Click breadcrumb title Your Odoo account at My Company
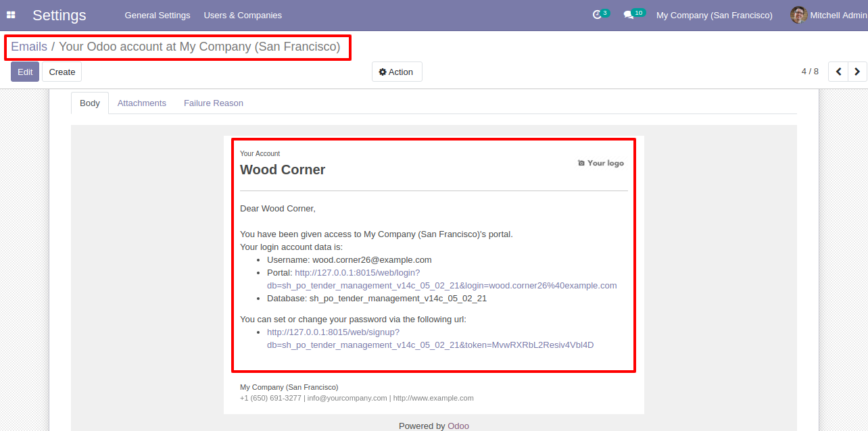The height and width of the screenshot is (431, 868). click(x=199, y=47)
